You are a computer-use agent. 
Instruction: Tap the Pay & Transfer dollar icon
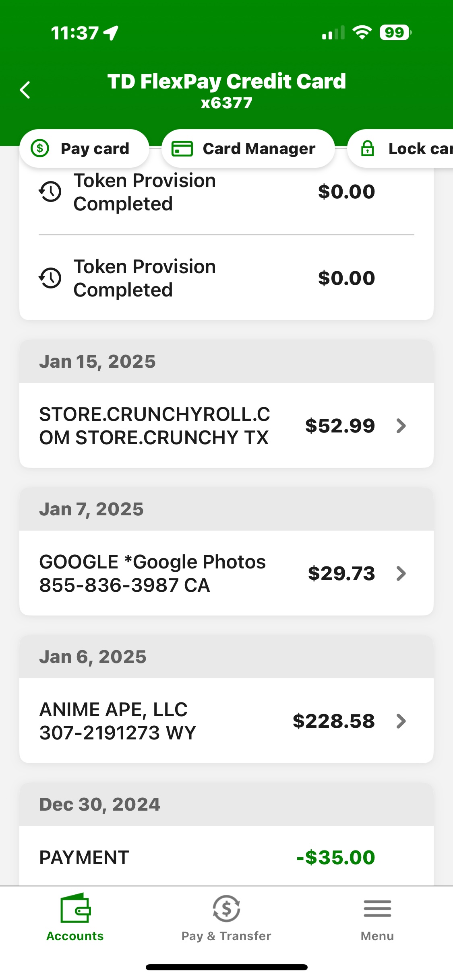226,908
